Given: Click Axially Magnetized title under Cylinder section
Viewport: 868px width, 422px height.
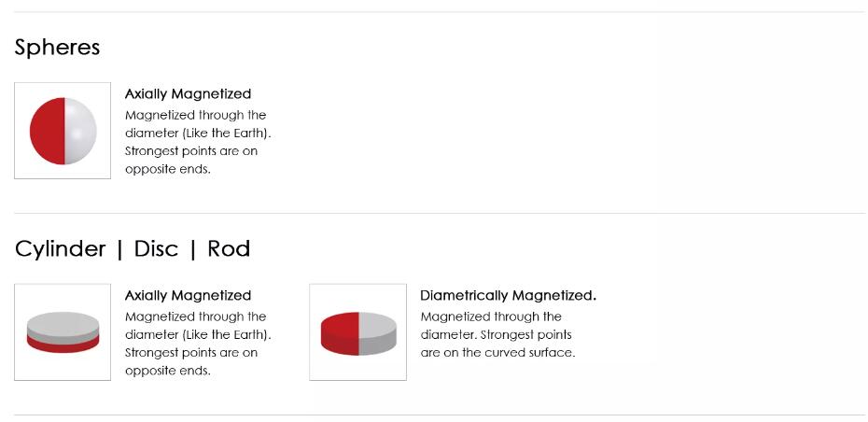Looking at the screenshot, I should tap(189, 296).
